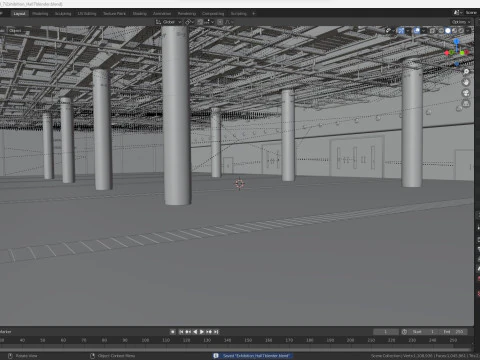
Task: Toggle the viewport overlays button
Action: 417,31
